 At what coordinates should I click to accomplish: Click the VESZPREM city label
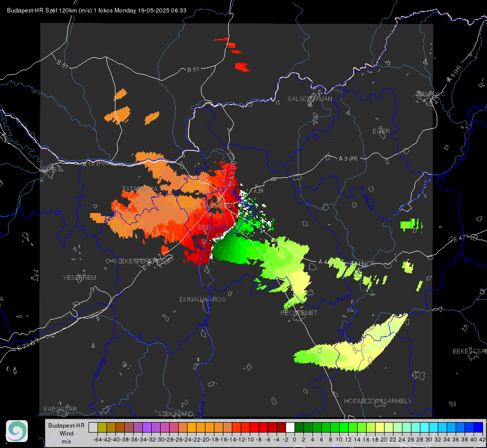[80, 277]
